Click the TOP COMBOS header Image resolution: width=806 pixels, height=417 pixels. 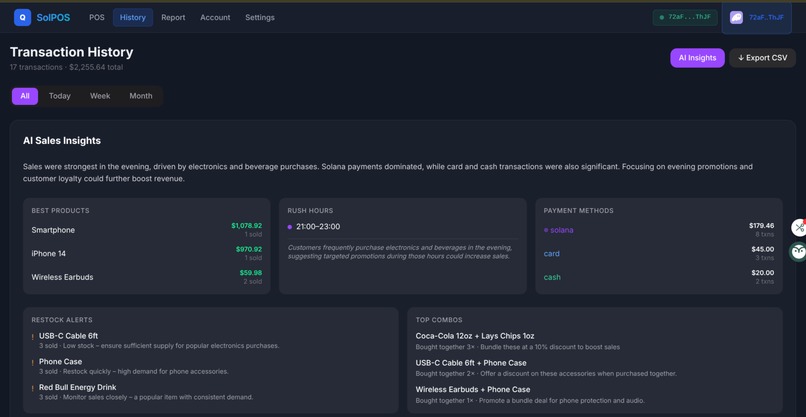pyautogui.click(x=439, y=320)
